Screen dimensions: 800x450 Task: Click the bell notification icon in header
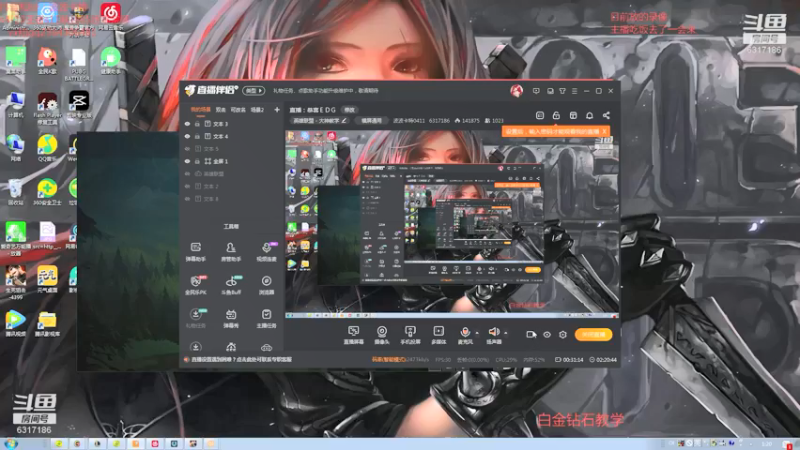[x=589, y=115]
